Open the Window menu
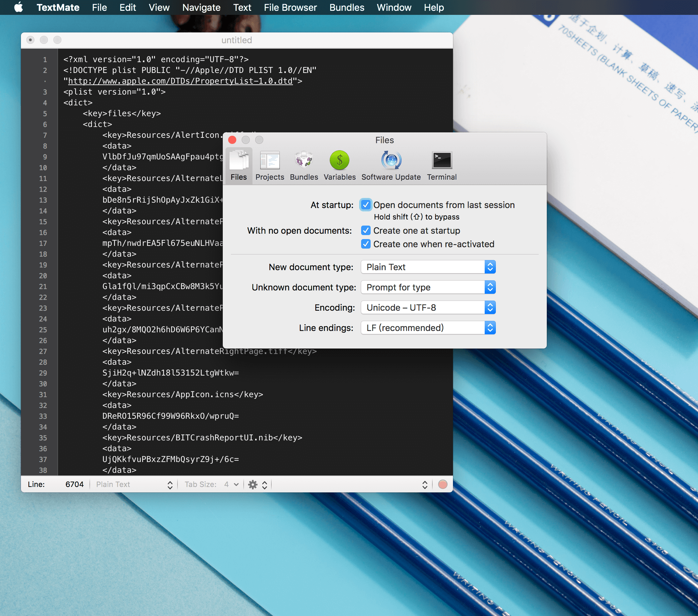 (394, 7)
